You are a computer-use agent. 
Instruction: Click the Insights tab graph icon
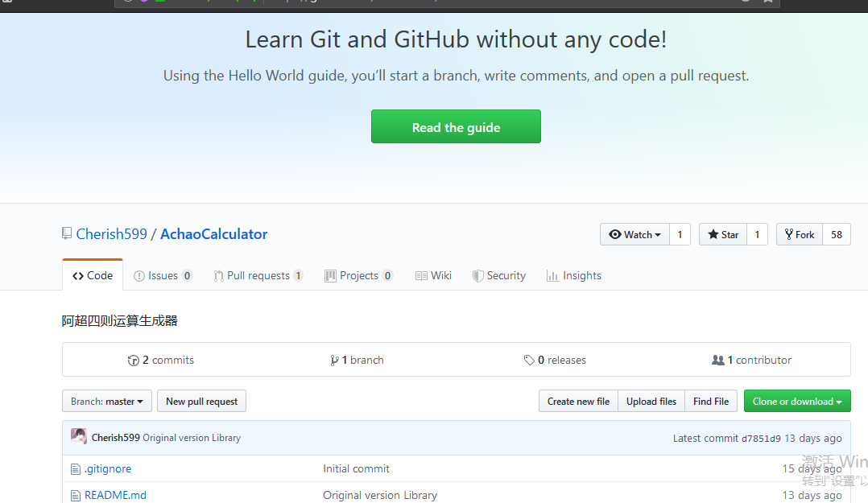pos(552,275)
